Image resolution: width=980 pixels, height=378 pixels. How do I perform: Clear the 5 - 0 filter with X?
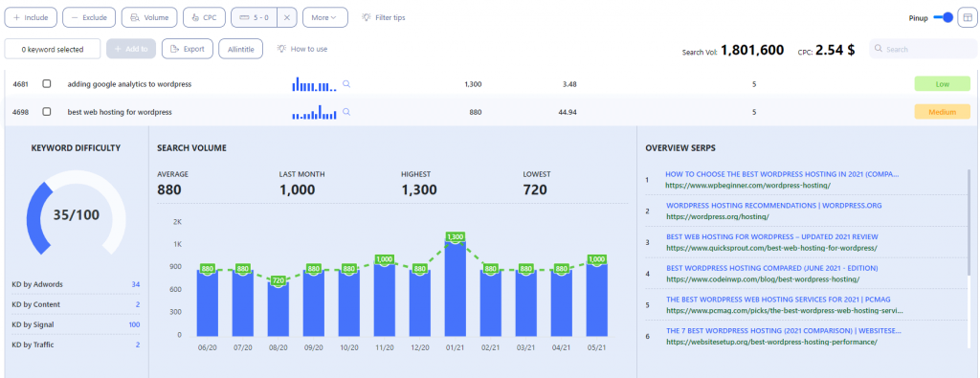click(286, 17)
